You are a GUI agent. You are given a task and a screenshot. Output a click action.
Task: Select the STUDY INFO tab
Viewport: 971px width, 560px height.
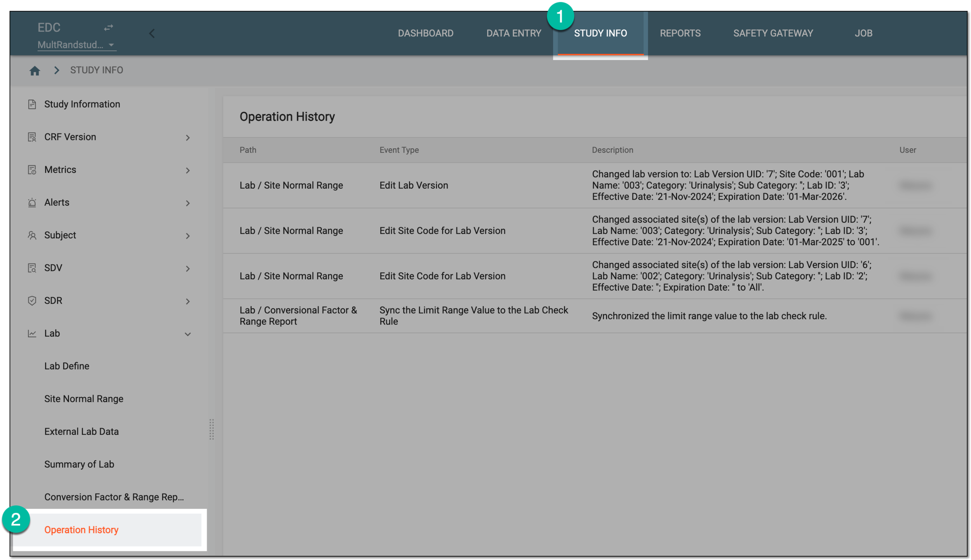[600, 33]
